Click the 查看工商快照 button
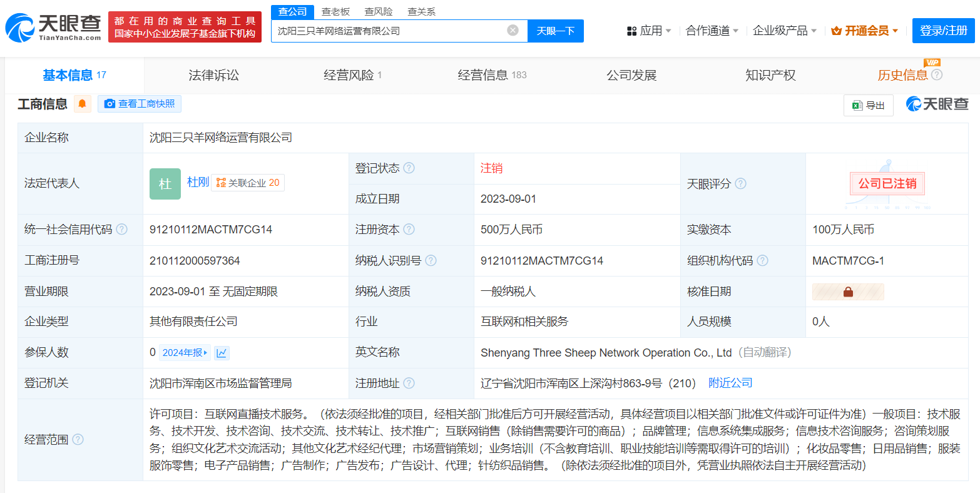 (x=140, y=104)
